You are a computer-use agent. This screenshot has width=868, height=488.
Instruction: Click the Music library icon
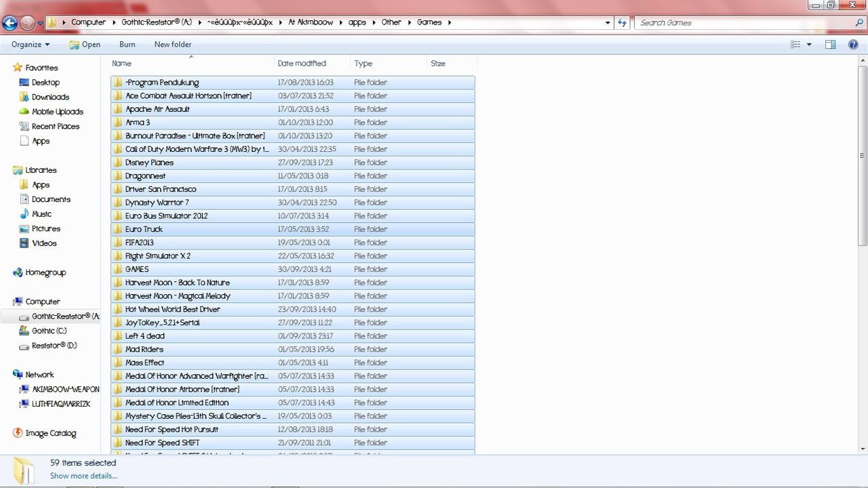[x=24, y=214]
